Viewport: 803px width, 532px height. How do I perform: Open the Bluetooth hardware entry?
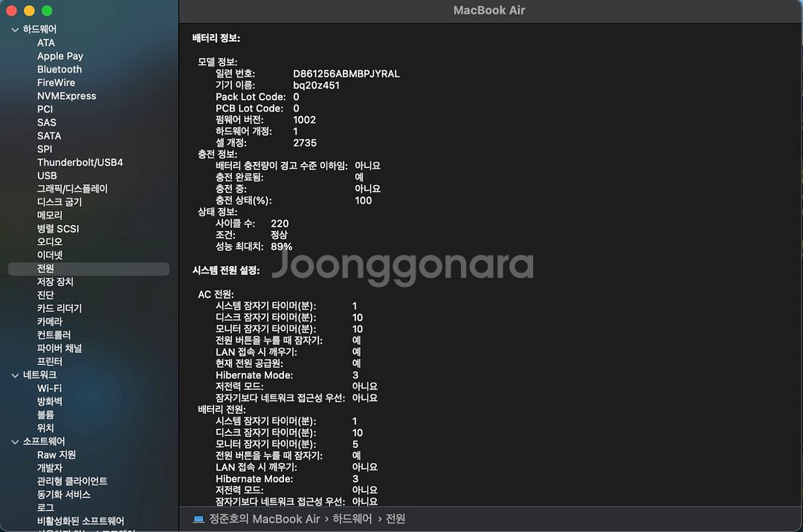pos(59,70)
